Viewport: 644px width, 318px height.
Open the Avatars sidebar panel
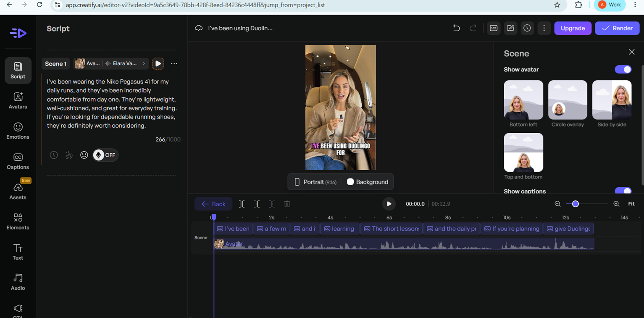point(18,101)
